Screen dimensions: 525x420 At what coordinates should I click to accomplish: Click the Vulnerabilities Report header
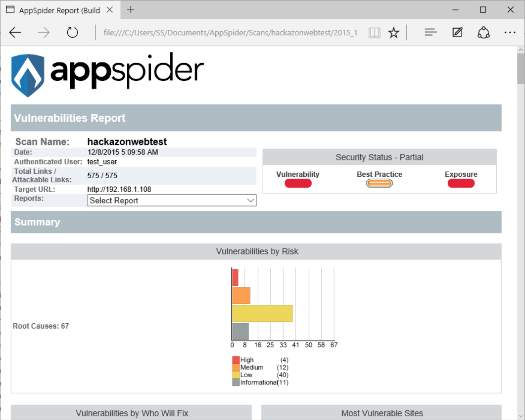click(x=256, y=118)
